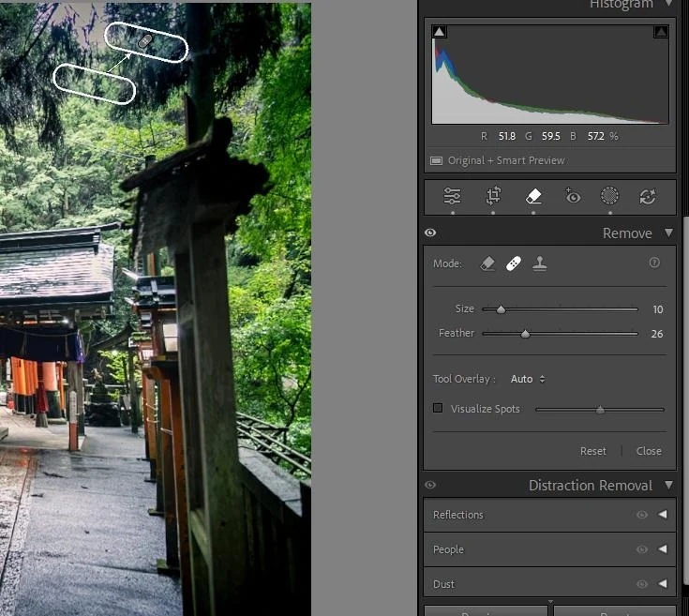The height and width of the screenshot is (616, 689).
Task: Collapse the Distraction Removal panel triangle
Action: click(668, 485)
